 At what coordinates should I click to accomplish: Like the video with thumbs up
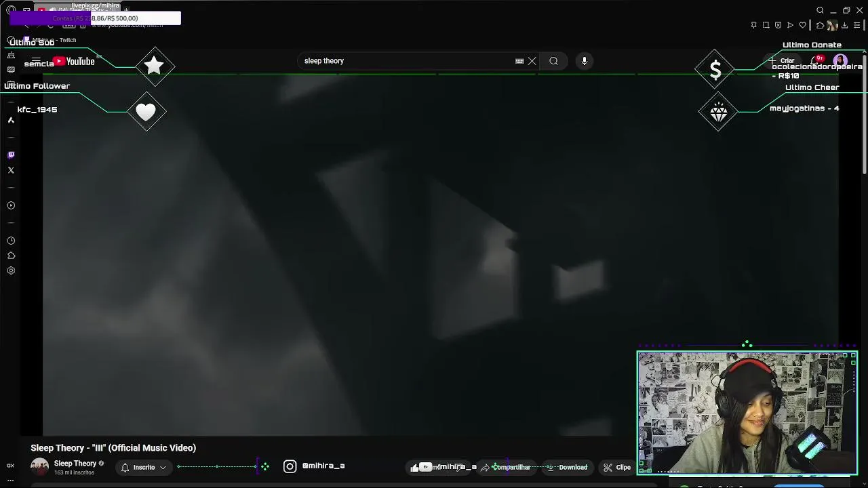[x=414, y=467]
